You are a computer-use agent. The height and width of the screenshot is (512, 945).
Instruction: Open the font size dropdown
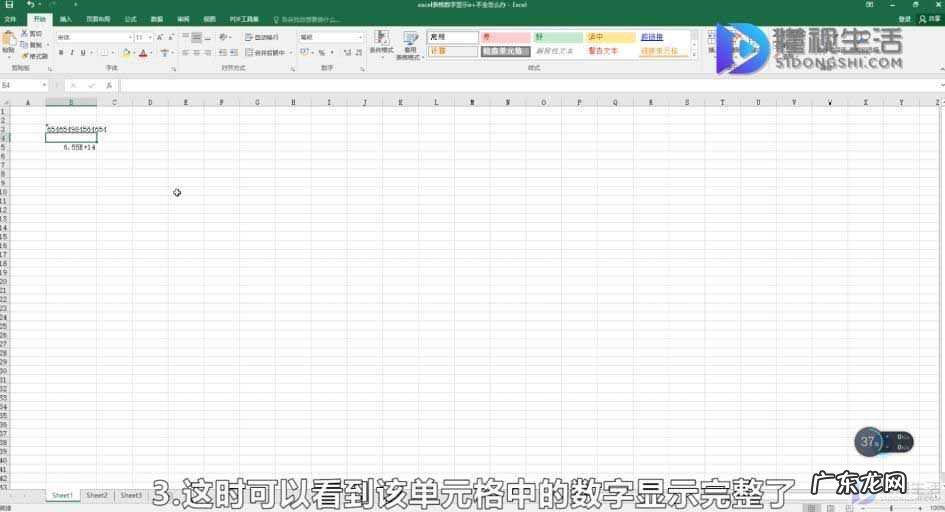tap(150, 37)
